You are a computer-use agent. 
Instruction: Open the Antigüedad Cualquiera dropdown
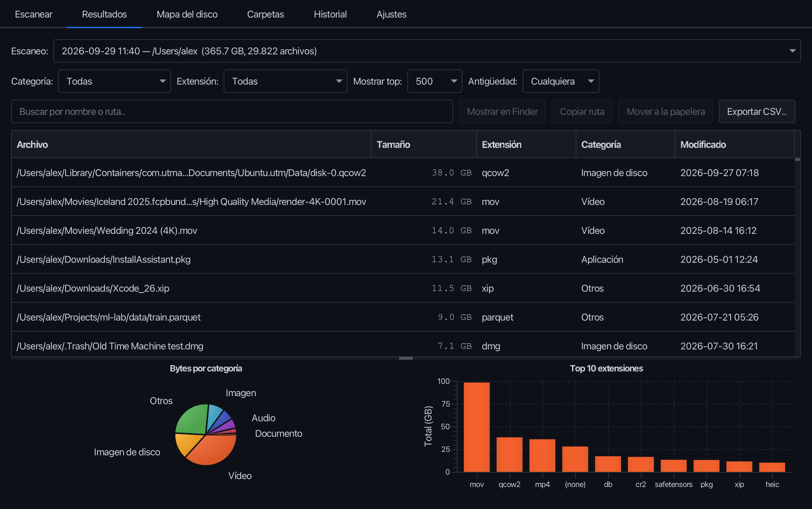click(x=560, y=81)
